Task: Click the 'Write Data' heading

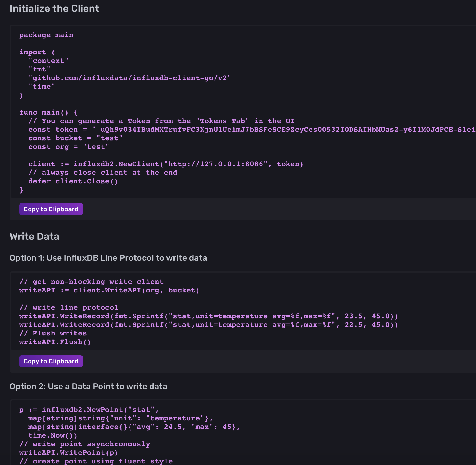Action: point(34,237)
